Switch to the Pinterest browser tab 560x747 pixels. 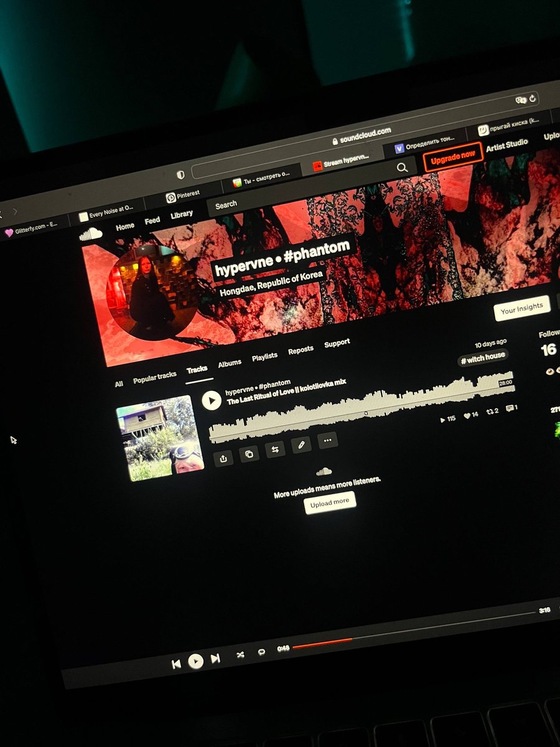[x=183, y=196]
